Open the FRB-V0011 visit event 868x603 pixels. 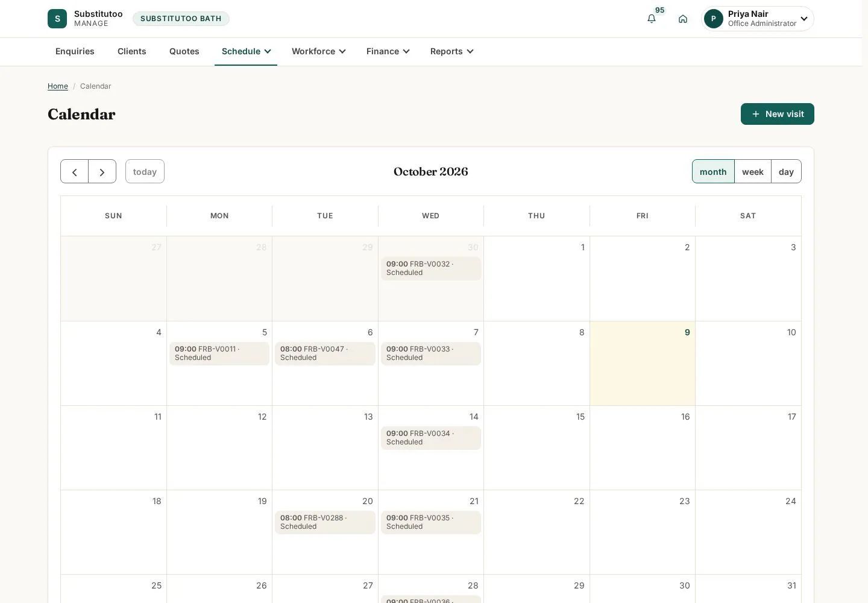[x=219, y=353]
